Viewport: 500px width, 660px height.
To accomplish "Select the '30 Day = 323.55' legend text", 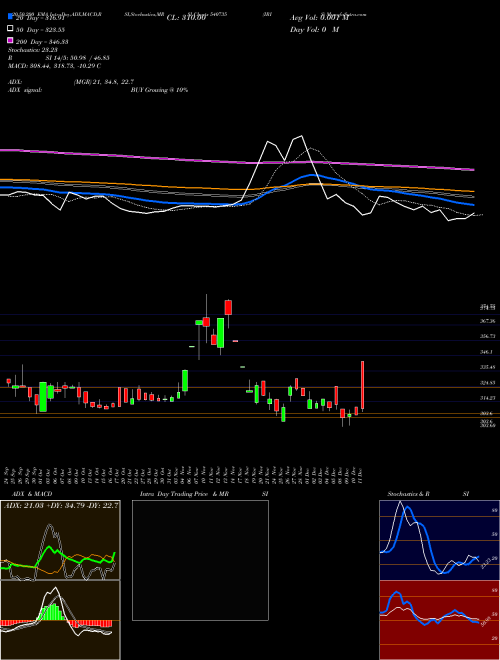I will pos(41,30).
